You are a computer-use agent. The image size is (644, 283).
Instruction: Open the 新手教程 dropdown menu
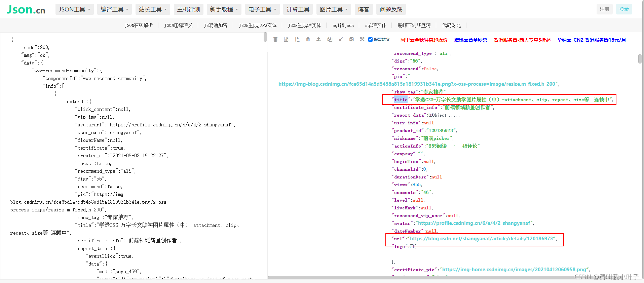pyautogui.click(x=224, y=9)
